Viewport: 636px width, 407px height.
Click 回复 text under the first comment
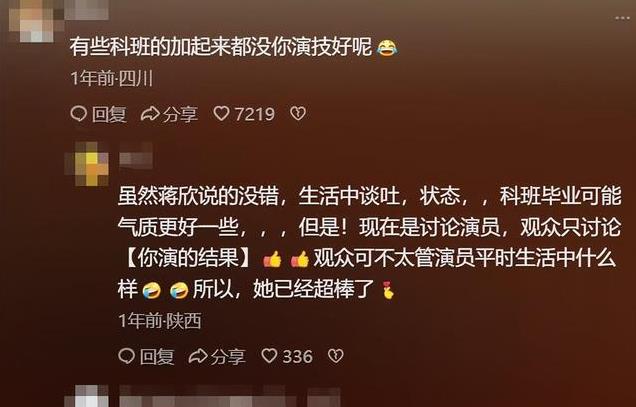[109, 114]
